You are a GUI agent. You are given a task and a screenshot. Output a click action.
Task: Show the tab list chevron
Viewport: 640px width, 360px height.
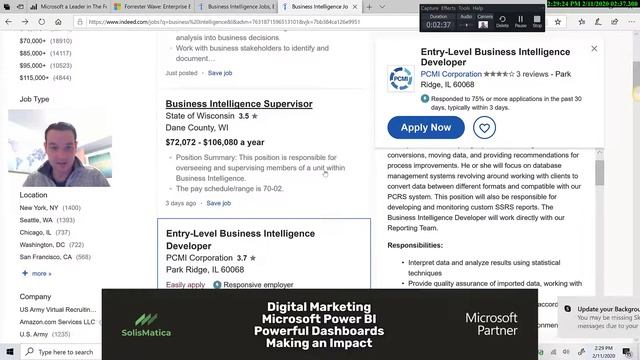(x=382, y=7)
